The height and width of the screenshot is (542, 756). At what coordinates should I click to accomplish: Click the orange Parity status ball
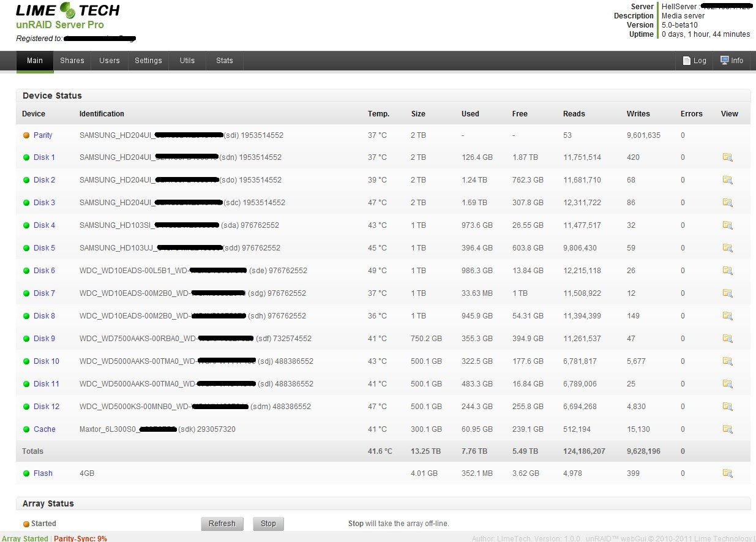click(x=26, y=135)
